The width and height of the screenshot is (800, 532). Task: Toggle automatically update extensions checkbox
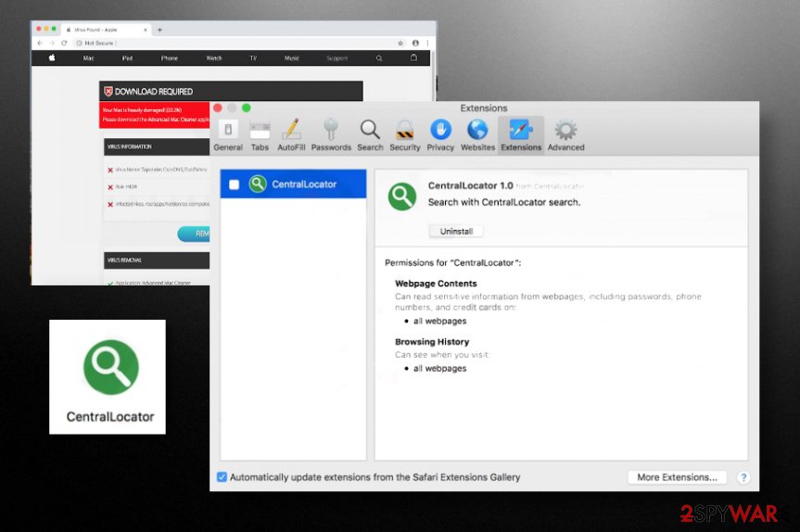[x=222, y=477]
